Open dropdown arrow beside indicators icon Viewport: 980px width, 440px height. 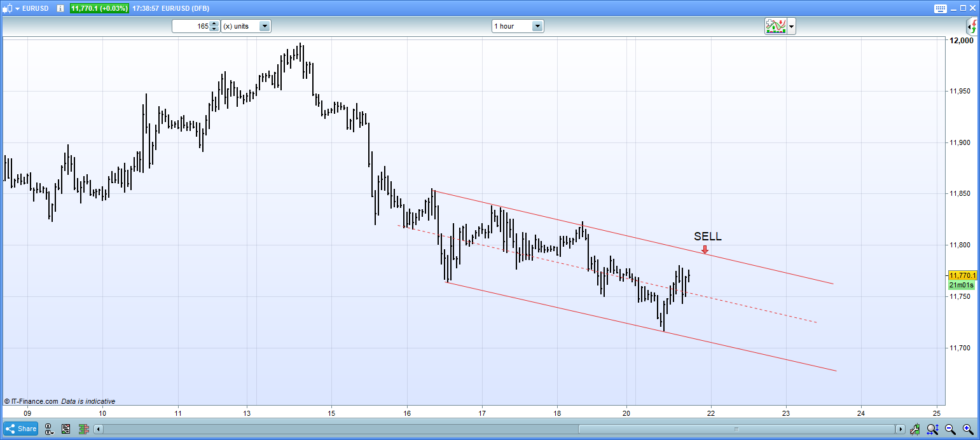(792, 26)
